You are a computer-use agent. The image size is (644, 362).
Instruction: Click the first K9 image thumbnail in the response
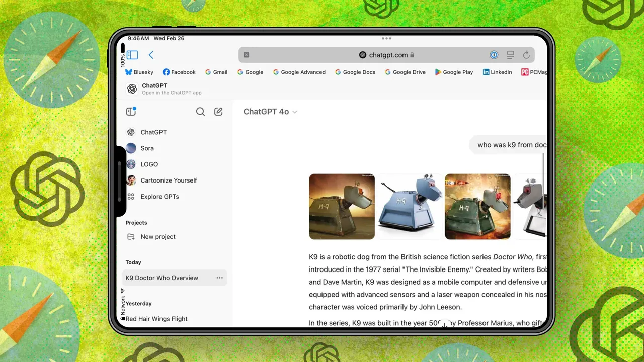pos(342,206)
